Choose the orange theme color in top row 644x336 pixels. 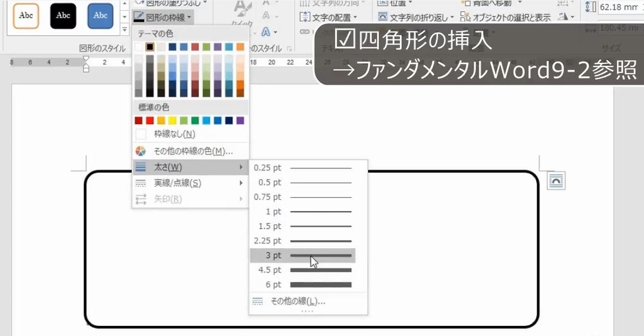240,46
